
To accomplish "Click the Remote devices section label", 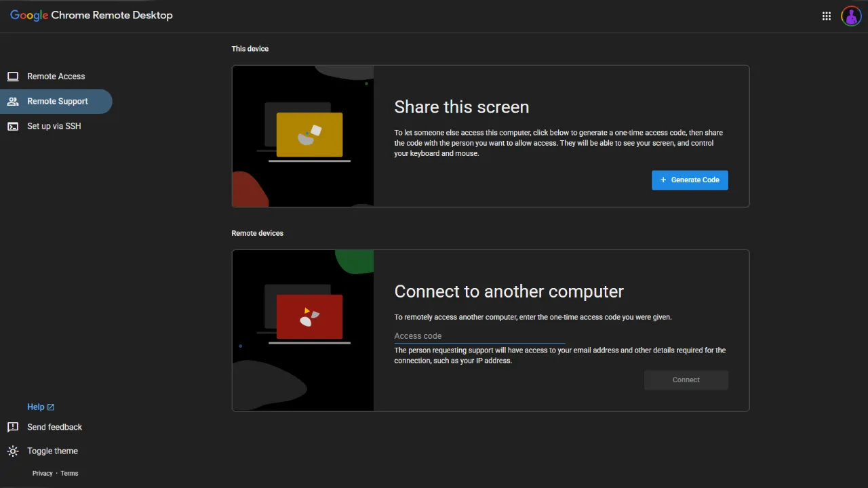I will 258,233.
